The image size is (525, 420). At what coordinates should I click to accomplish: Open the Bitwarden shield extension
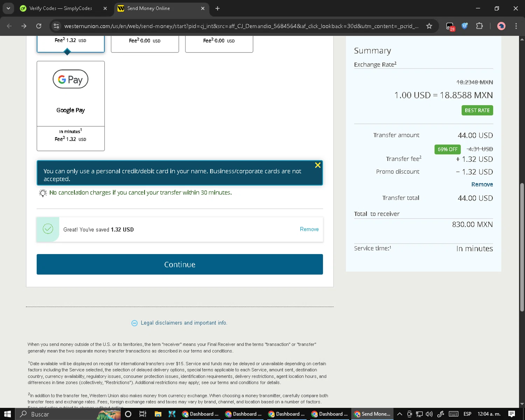(x=465, y=26)
